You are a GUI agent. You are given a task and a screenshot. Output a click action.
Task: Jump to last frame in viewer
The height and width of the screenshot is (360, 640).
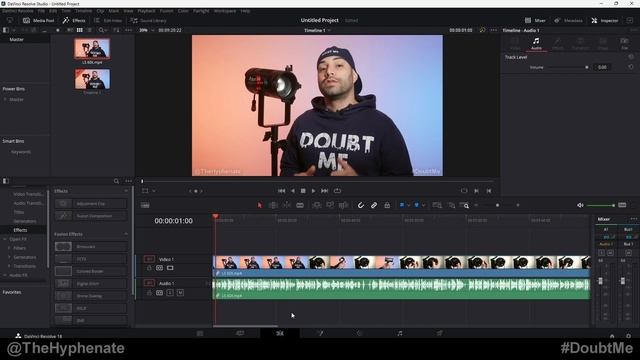(x=324, y=191)
